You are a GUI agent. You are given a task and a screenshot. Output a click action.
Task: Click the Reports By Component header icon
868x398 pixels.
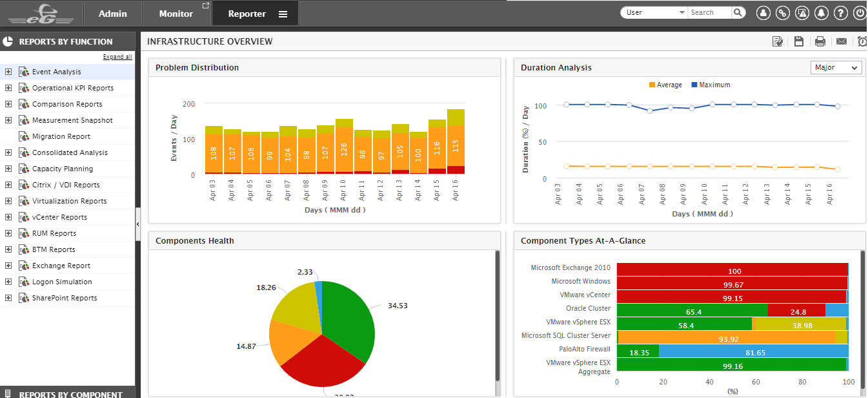(8, 394)
